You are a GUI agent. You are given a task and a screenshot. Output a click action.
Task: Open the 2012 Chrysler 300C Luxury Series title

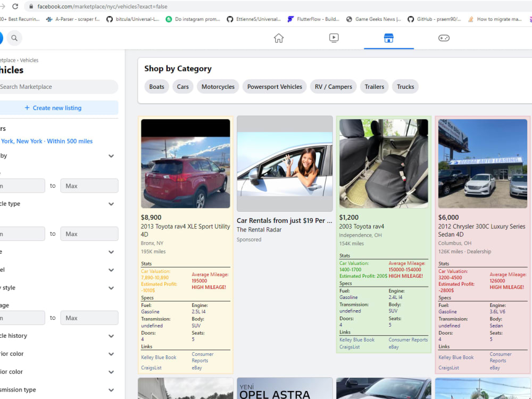(x=482, y=230)
